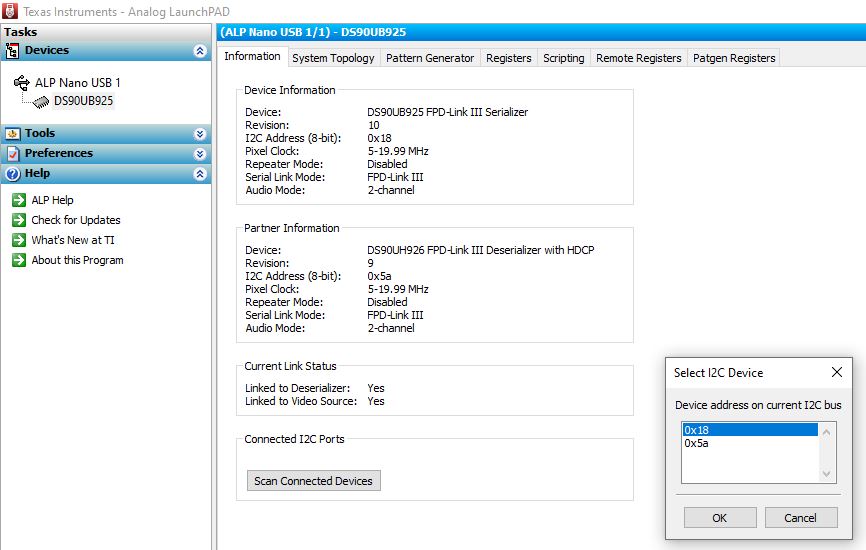Click the Device Revision value 10

tap(373, 125)
